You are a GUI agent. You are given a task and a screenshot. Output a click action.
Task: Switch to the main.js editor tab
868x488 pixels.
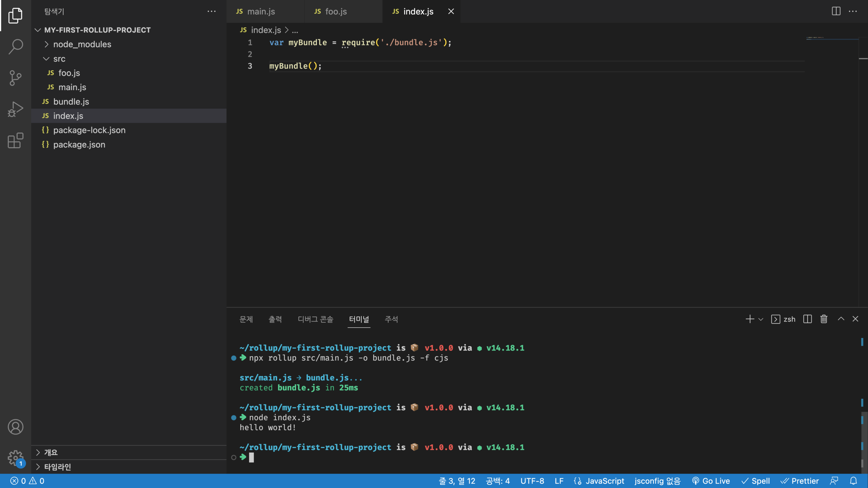(x=261, y=12)
